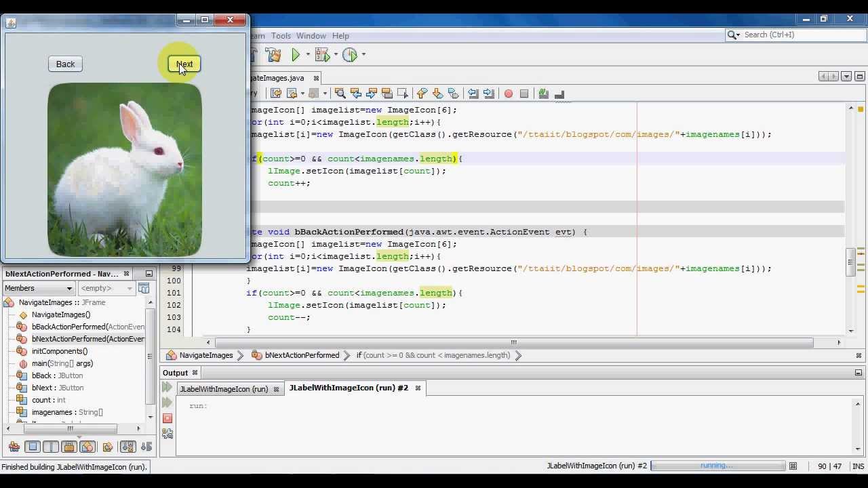Open the dropdown beside the editor Back navigation icon
This screenshot has height=488, width=868.
click(302, 94)
